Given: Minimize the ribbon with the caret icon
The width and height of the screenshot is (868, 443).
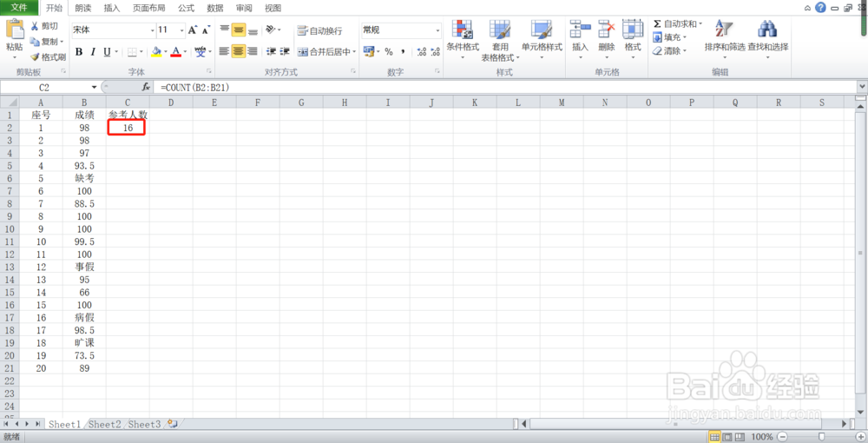Looking at the screenshot, I should coord(807,8).
